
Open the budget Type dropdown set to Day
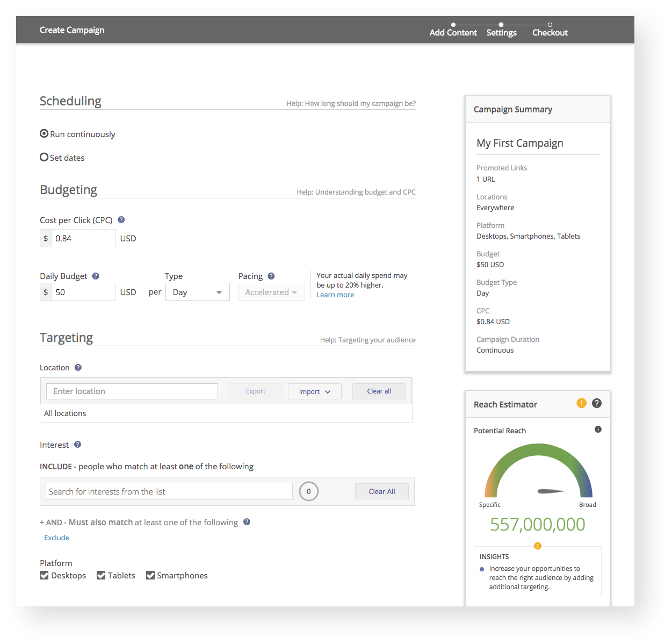[197, 292]
